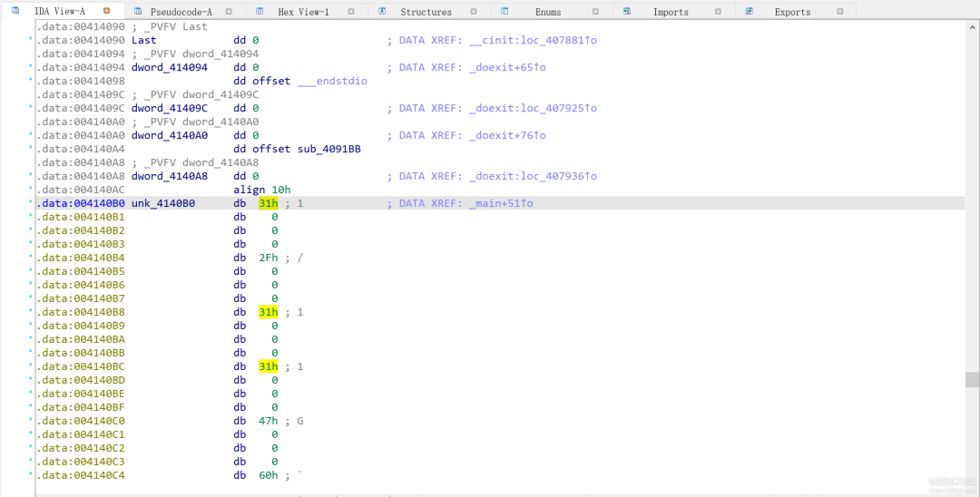Close the Pseudocode-A tab
Viewport: 980px width, 497px height.
pos(229,12)
